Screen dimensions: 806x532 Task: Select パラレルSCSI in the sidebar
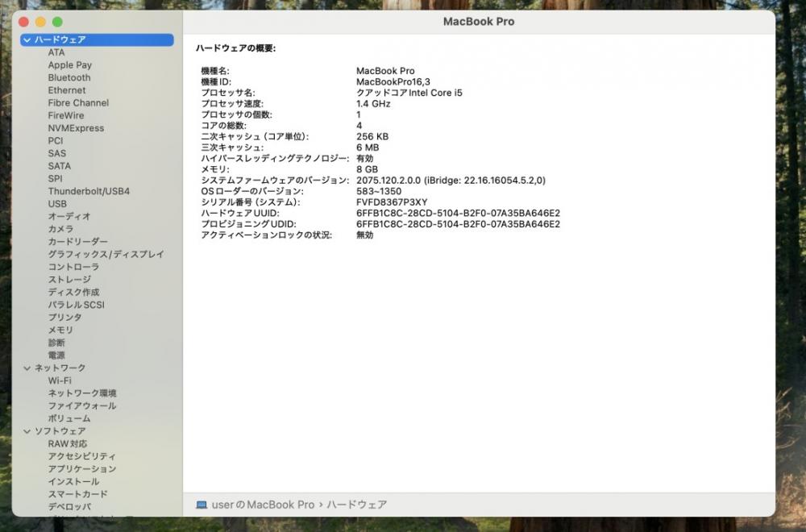click(76, 305)
